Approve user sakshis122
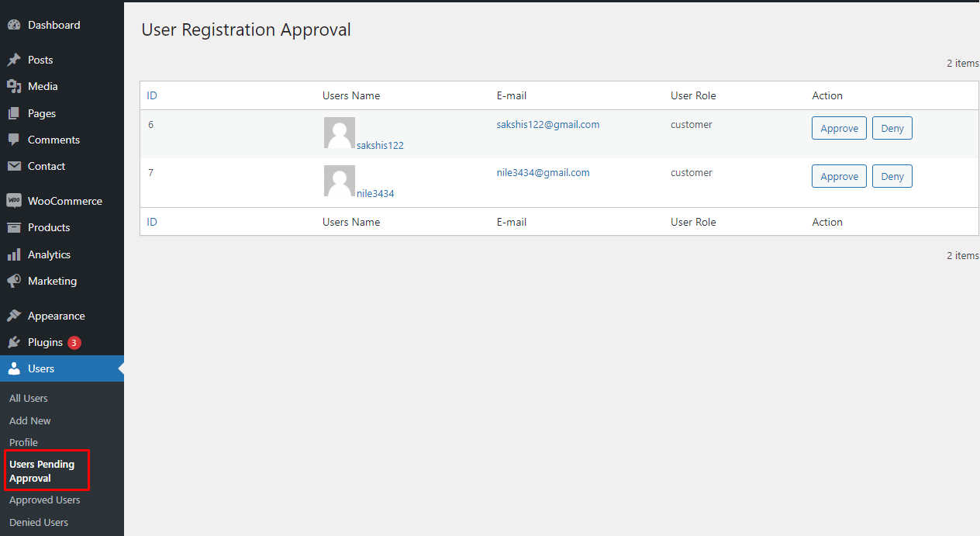 [x=839, y=129]
